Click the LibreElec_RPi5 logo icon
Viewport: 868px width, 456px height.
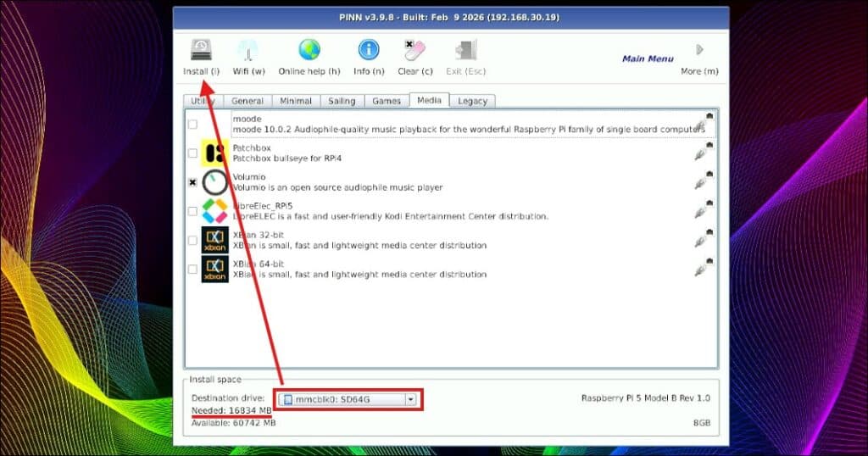(x=214, y=211)
